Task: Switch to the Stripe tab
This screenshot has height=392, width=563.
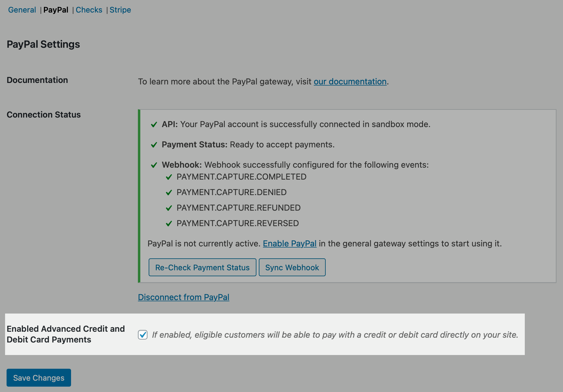Action: point(120,10)
